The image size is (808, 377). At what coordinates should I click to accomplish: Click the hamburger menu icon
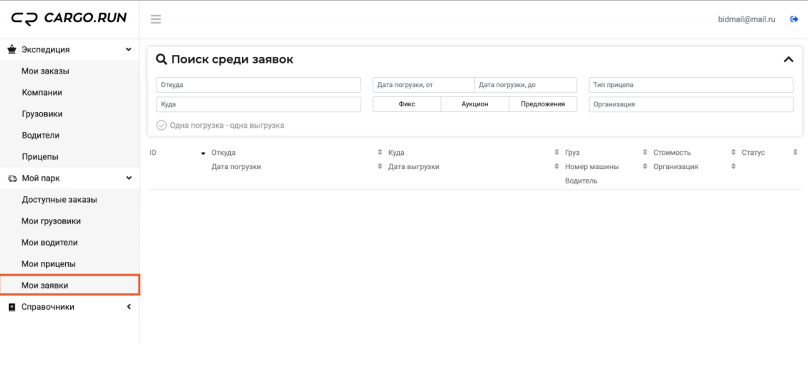156,20
